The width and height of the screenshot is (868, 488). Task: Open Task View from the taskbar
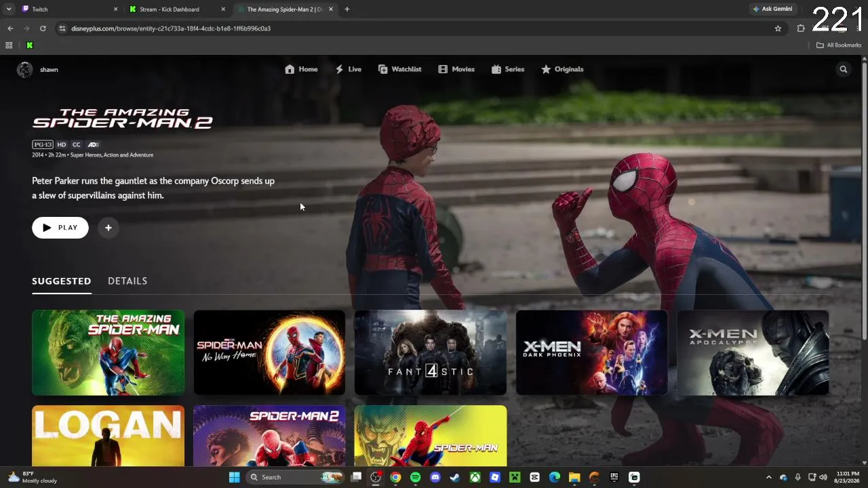tap(356, 477)
